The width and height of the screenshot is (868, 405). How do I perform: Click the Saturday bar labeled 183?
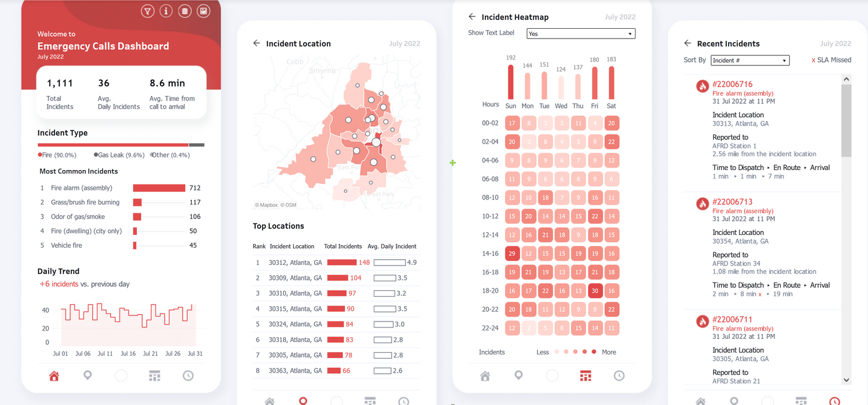point(612,83)
